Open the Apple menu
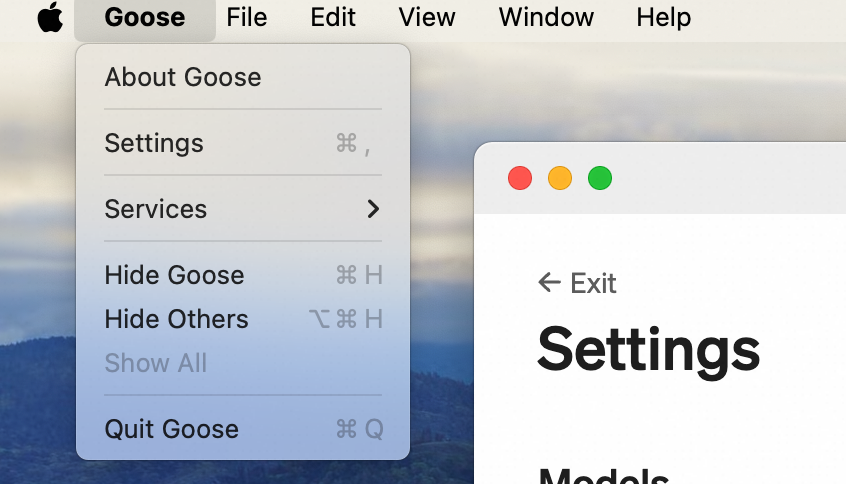This screenshot has width=846, height=484. tap(50, 17)
